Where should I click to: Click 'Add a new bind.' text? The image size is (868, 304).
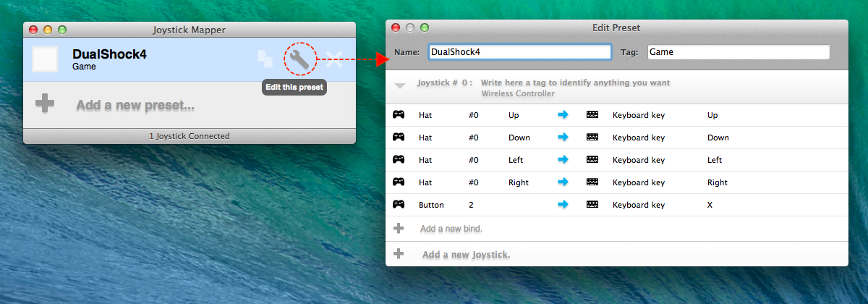(451, 229)
